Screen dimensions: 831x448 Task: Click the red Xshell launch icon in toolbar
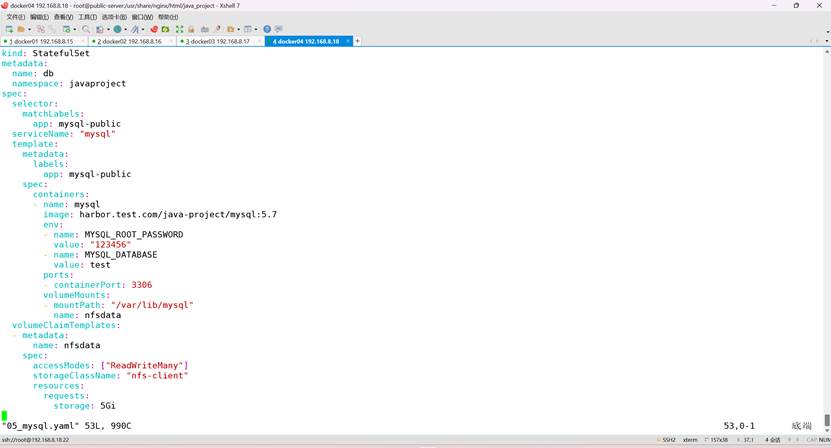pyautogui.click(x=154, y=29)
